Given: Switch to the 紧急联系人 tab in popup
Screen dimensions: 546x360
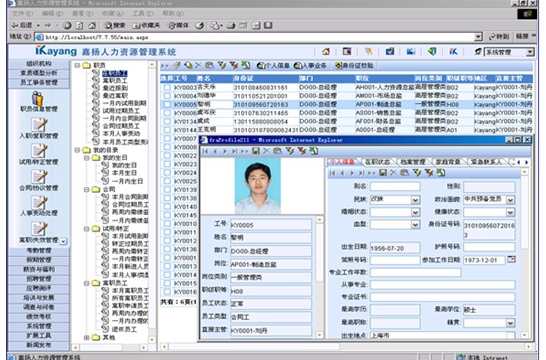Looking at the screenshot, I should (x=486, y=162).
